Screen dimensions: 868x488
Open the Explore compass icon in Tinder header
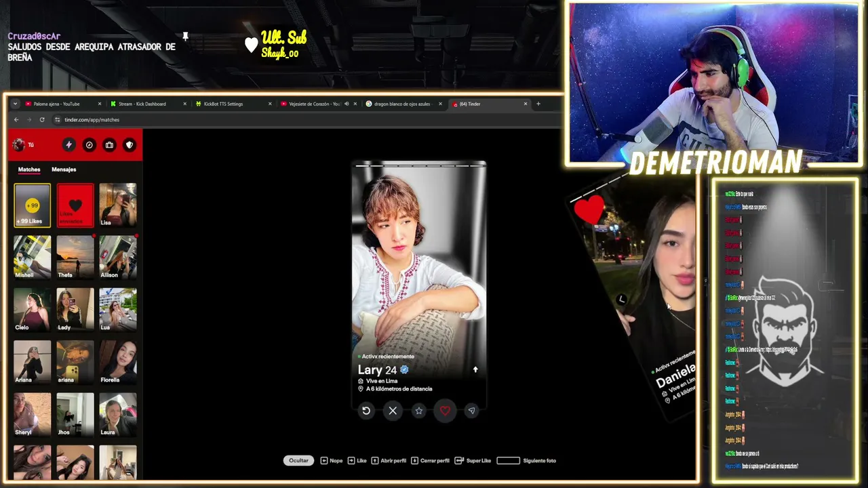point(89,144)
